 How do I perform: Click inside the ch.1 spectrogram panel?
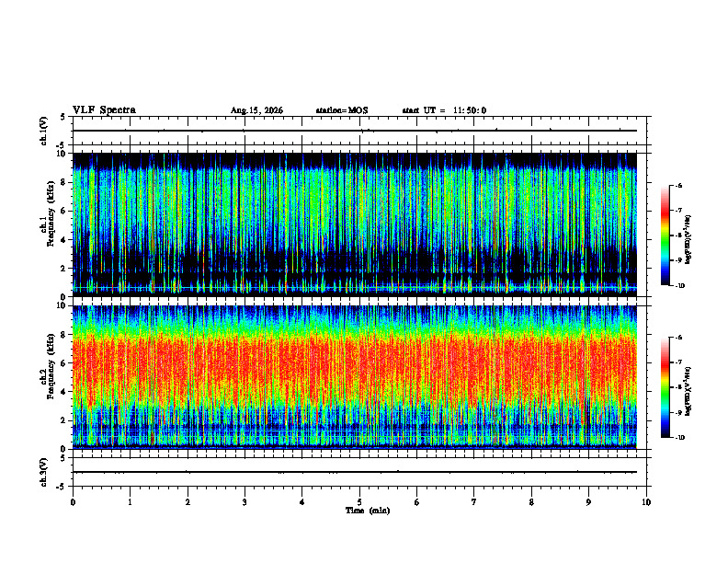pos(355,224)
